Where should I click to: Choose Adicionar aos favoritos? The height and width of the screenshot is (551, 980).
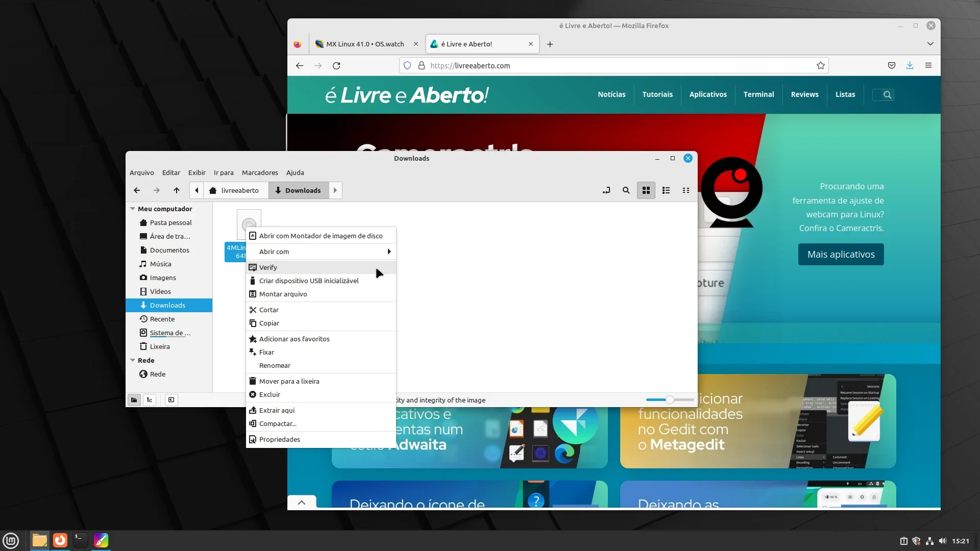(x=321, y=339)
